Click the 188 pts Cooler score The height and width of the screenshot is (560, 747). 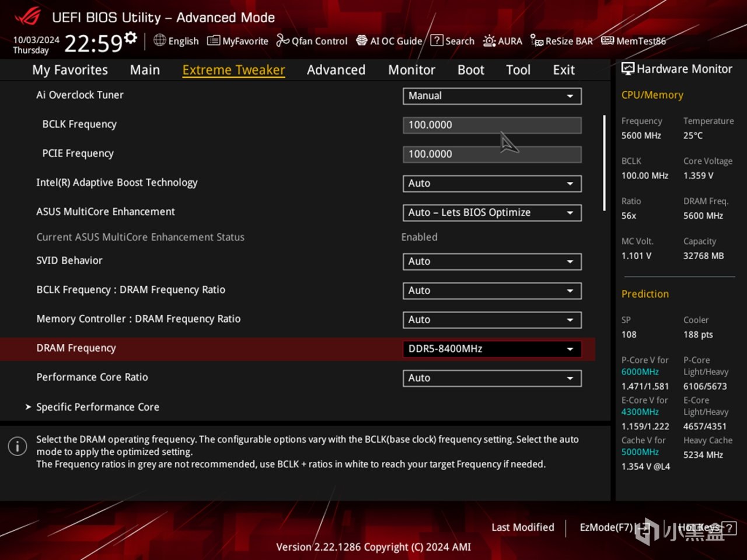point(698,335)
